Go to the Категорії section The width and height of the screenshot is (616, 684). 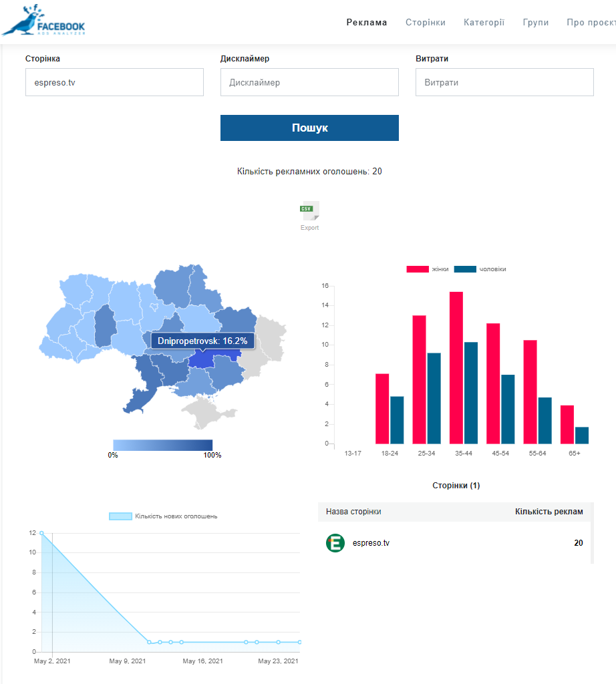tap(484, 22)
